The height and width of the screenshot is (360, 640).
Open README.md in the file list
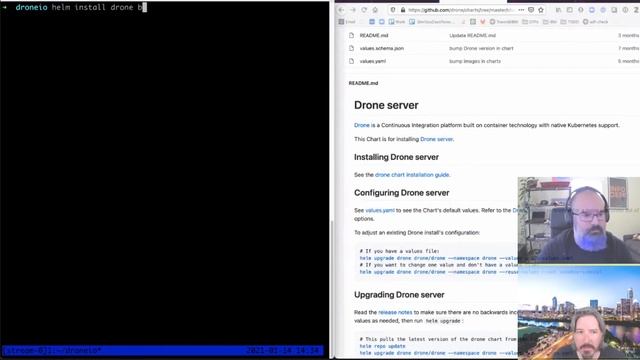pos(374,36)
